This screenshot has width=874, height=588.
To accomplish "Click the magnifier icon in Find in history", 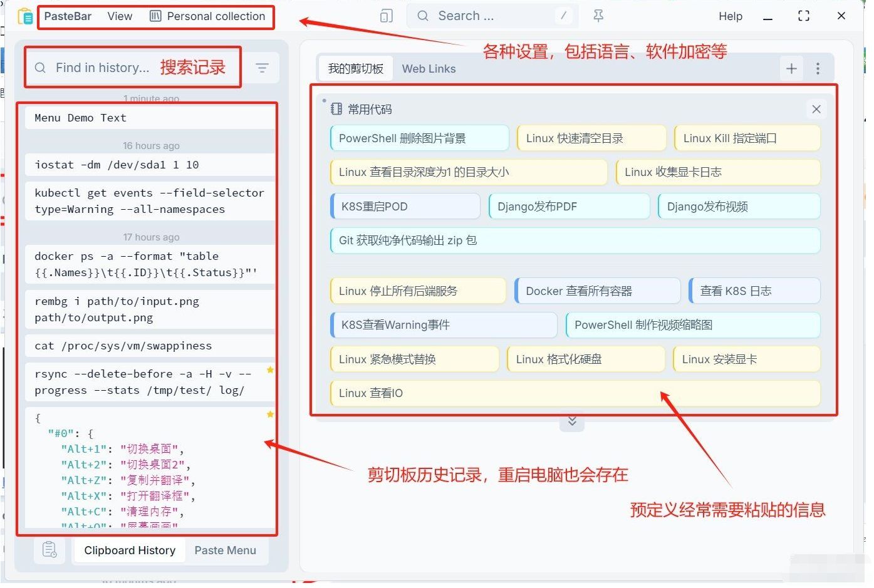I will tap(39, 67).
